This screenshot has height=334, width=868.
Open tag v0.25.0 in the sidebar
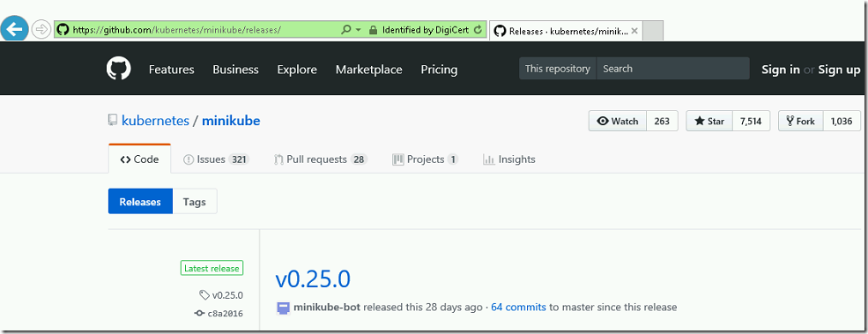coord(227,295)
